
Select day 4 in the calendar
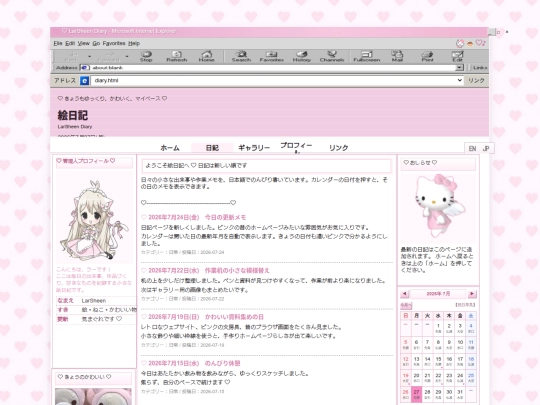[471, 328]
